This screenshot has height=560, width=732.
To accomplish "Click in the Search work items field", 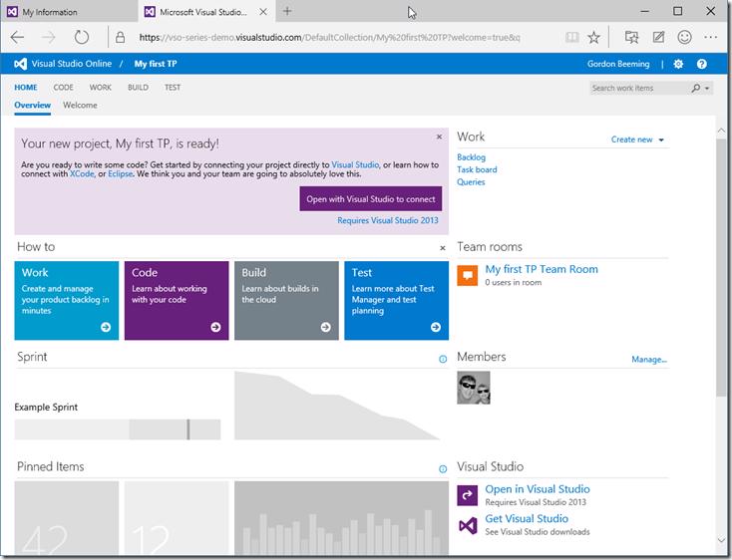I will [638, 88].
